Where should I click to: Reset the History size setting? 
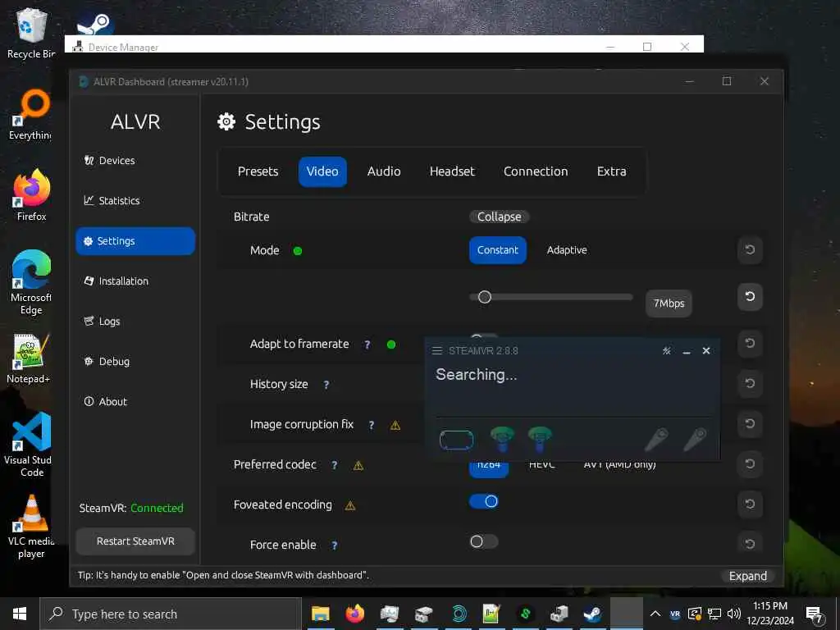(x=750, y=383)
